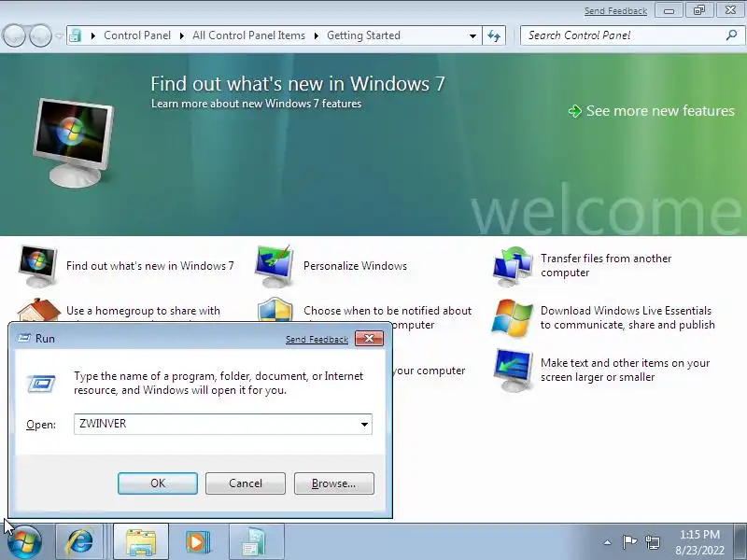The width and height of the screenshot is (747, 560).
Task: Close the Run dialog with the X
Action: click(369, 339)
